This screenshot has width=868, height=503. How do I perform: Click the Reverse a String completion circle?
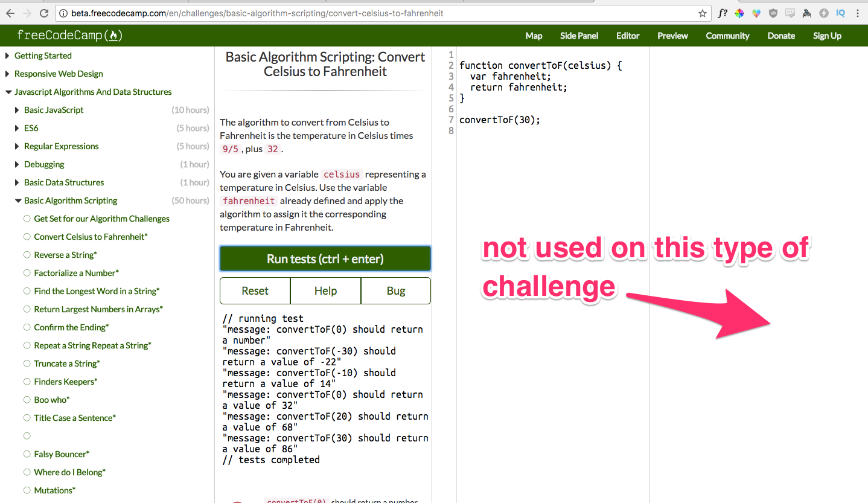27,254
